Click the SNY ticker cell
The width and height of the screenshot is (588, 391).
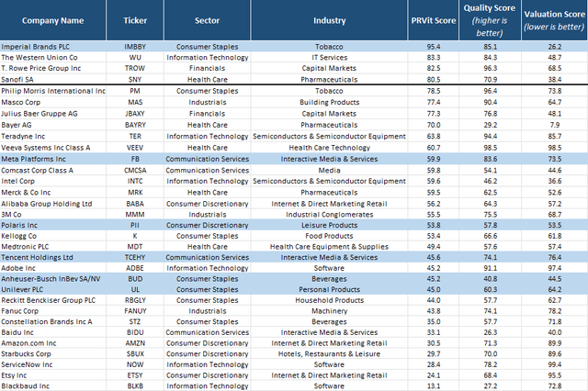click(x=135, y=80)
